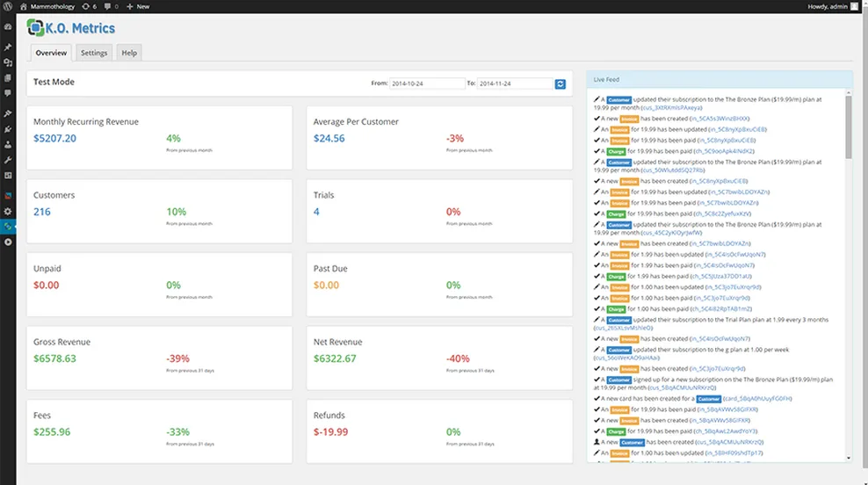Click the Live Feed scroll-down arrow
This screenshot has width=868, height=485.
848,459
